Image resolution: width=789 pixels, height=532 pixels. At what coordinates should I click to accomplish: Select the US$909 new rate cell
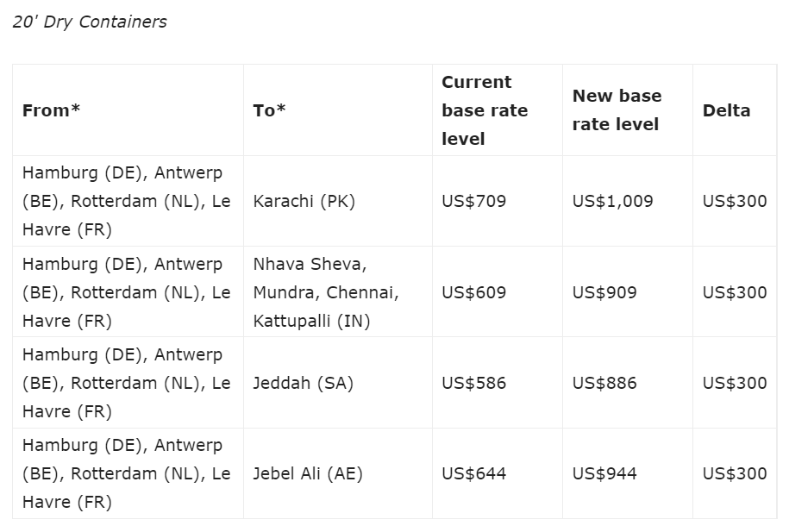point(604,292)
